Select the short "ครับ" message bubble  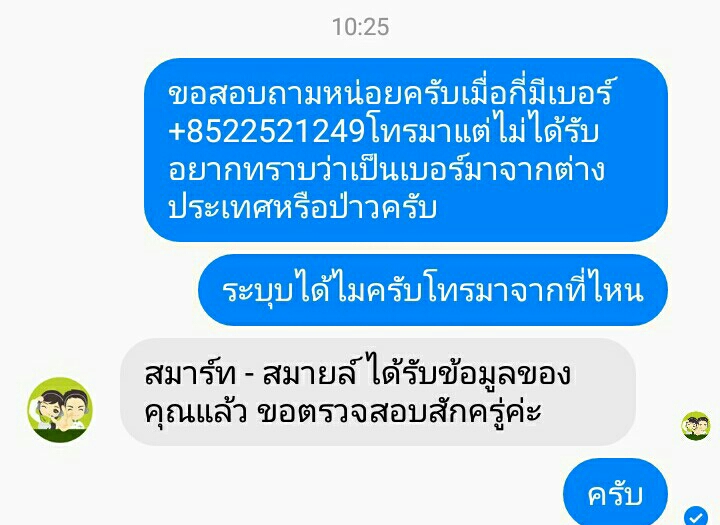click(615, 492)
